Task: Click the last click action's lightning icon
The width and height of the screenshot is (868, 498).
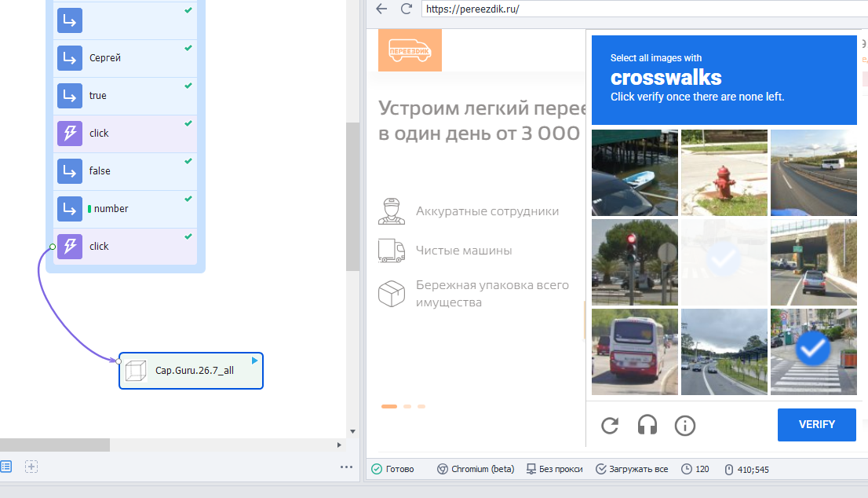Action: click(x=70, y=246)
